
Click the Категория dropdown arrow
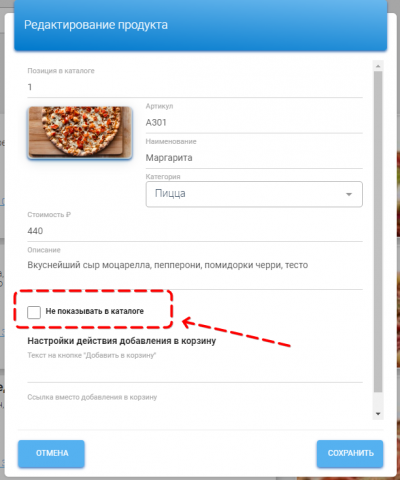349,194
